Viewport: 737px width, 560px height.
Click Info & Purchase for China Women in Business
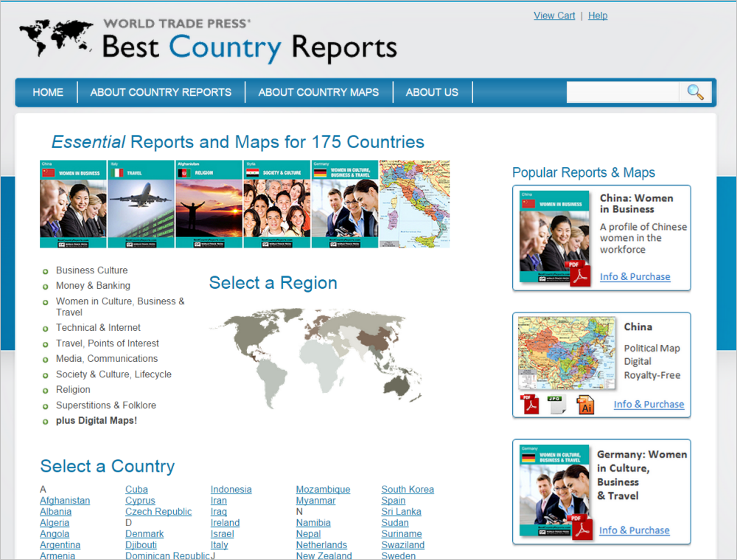[635, 277]
